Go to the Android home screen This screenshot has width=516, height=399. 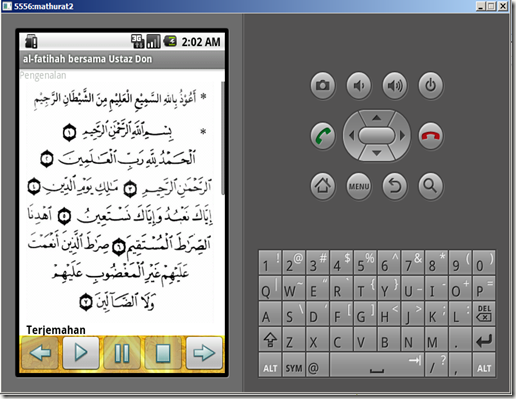pyautogui.click(x=322, y=186)
